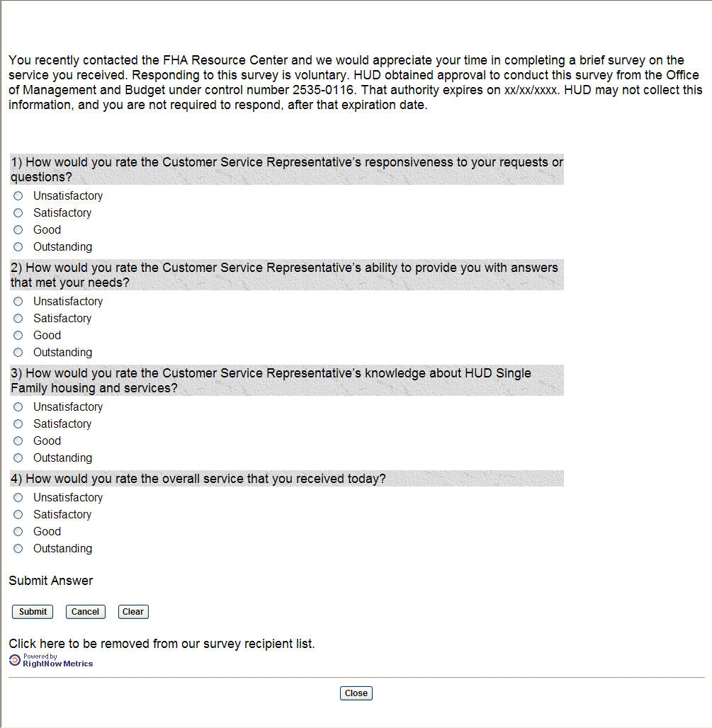Pick Outstanding for question 4 overall service

coord(18,548)
